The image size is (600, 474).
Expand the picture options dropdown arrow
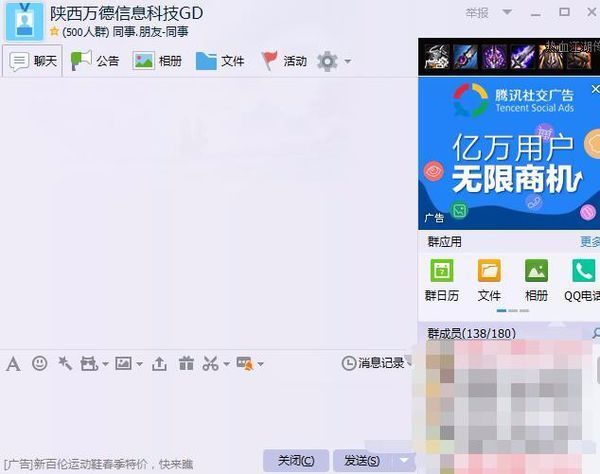(x=139, y=364)
